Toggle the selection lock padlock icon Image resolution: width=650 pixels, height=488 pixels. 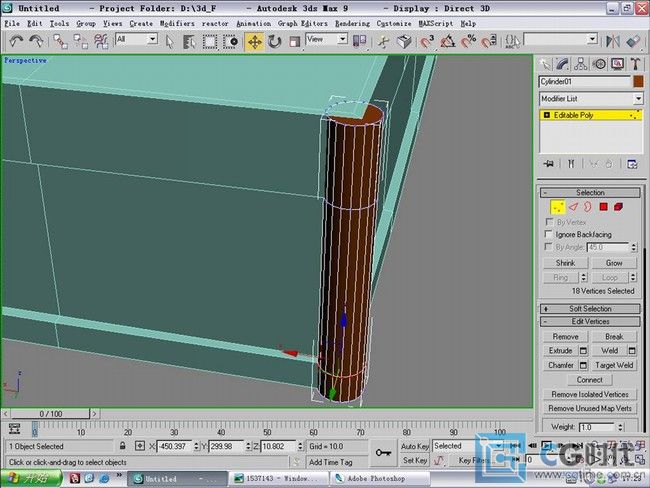(122, 446)
